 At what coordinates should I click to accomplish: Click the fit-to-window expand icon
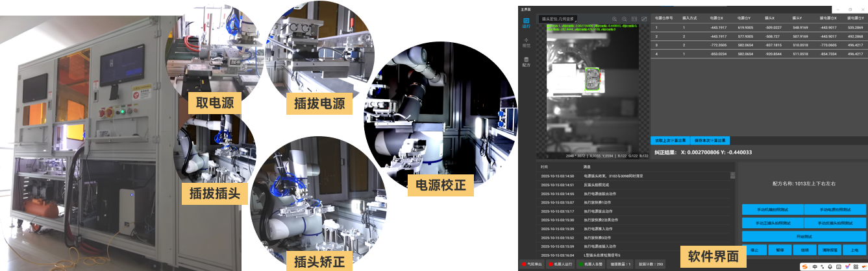pos(644,19)
